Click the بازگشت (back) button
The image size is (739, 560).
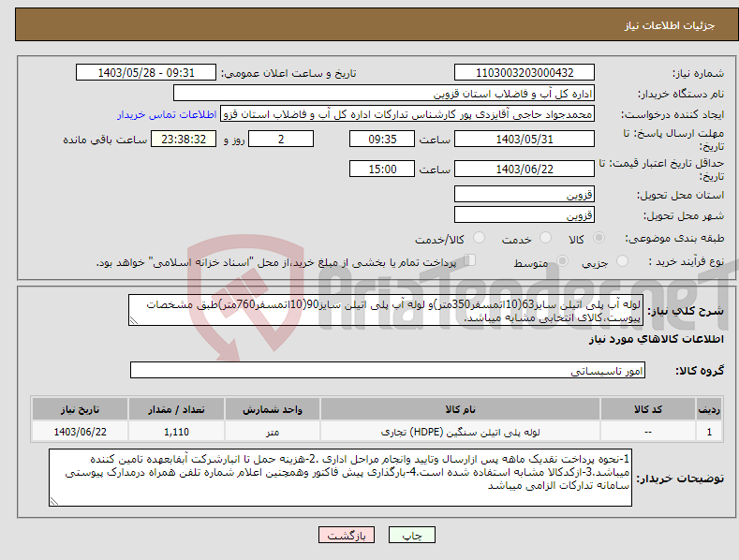(347, 535)
